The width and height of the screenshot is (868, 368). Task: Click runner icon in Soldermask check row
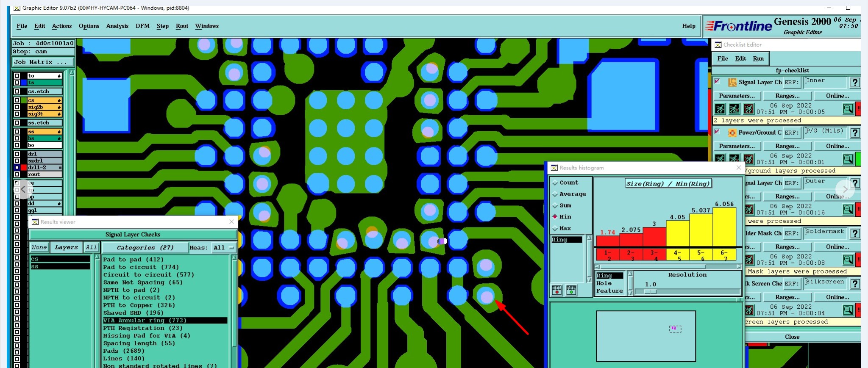coord(749,260)
